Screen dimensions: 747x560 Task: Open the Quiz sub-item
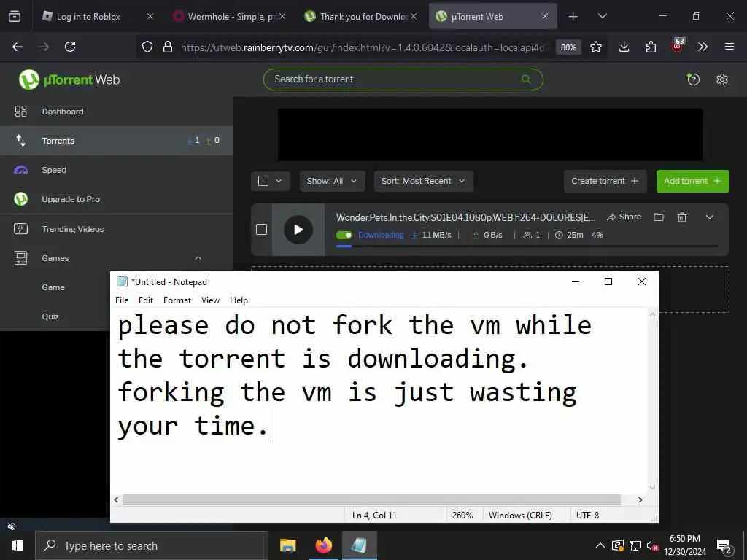(x=50, y=316)
